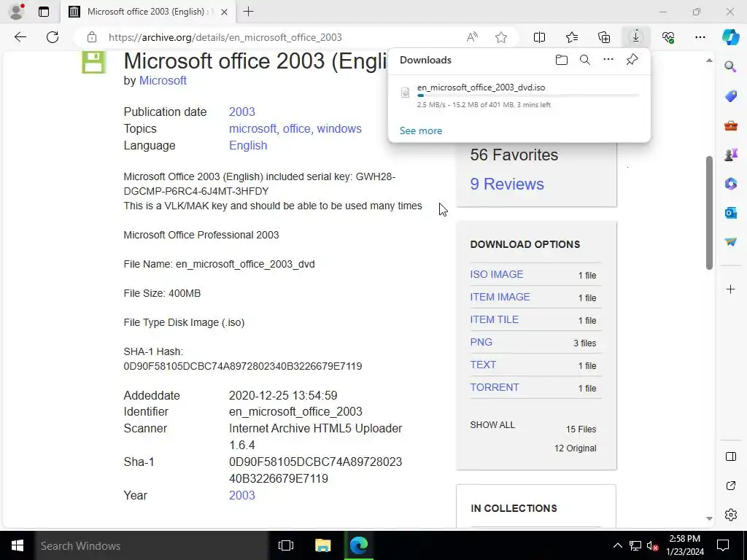Open Microsoft 365 sidebar icon

(730, 183)
